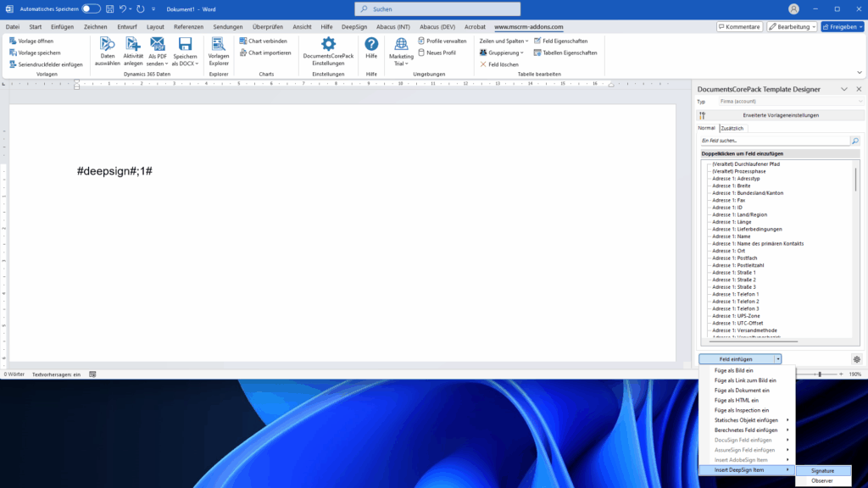868x488 pixels.
Task: Click Vorlage öffnen in the ribbon
Action: point(31,41)
